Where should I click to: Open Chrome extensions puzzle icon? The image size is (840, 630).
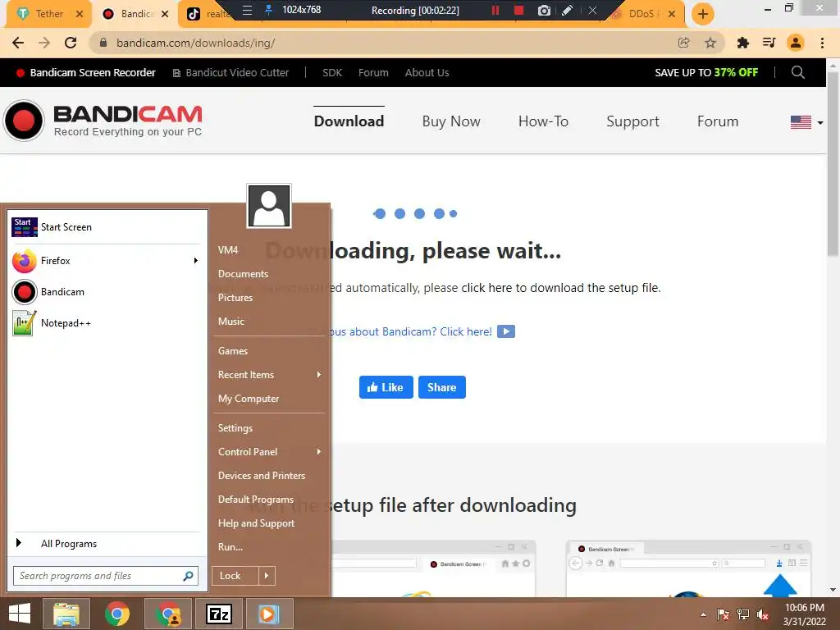pyautogui.click(x=742, y=43)
